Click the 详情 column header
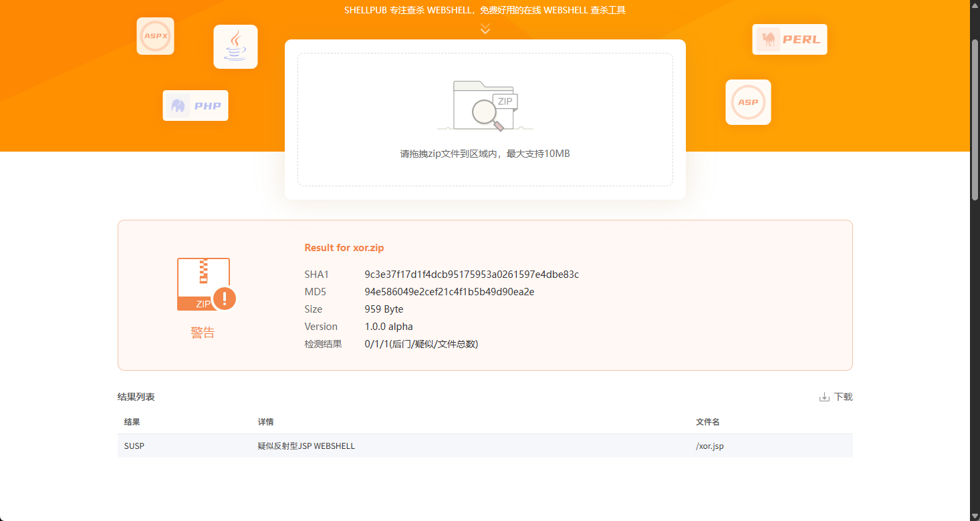Viewport: 980px width, 521px height. [266, 422]
